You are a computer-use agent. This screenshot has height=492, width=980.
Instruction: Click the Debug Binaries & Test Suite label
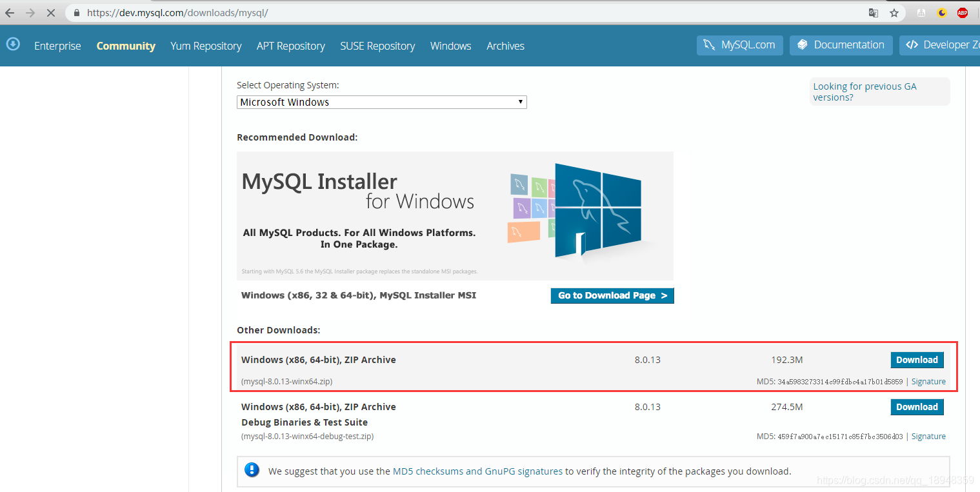point(305,422)
